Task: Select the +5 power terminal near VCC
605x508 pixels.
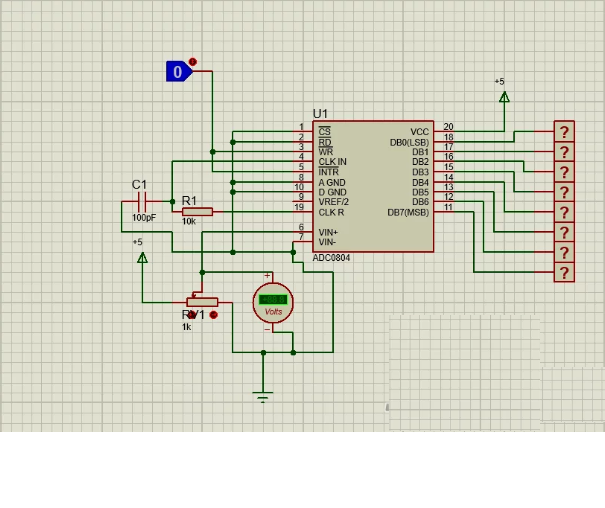Action: coord(504,96)
